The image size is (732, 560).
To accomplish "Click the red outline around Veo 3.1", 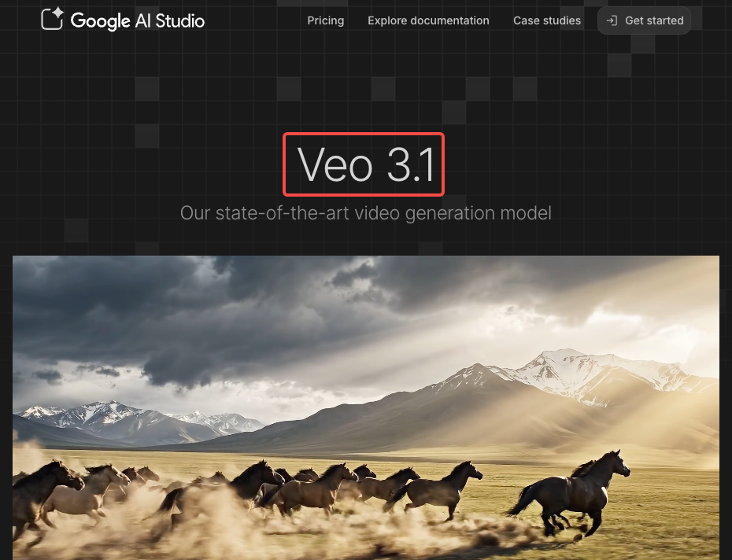I will click(364, 134).
